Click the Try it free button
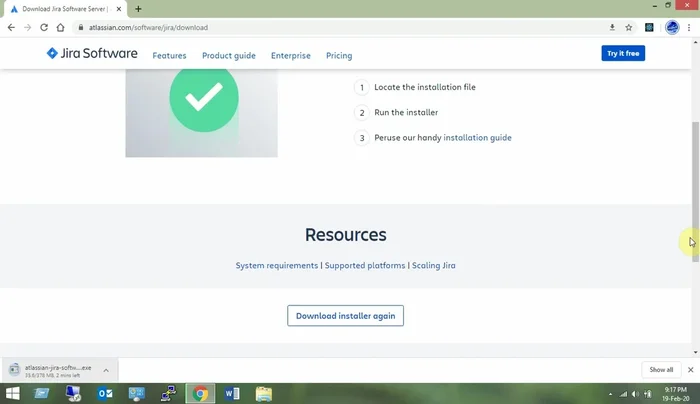This screenshot has width=700, height=404. 623,53
